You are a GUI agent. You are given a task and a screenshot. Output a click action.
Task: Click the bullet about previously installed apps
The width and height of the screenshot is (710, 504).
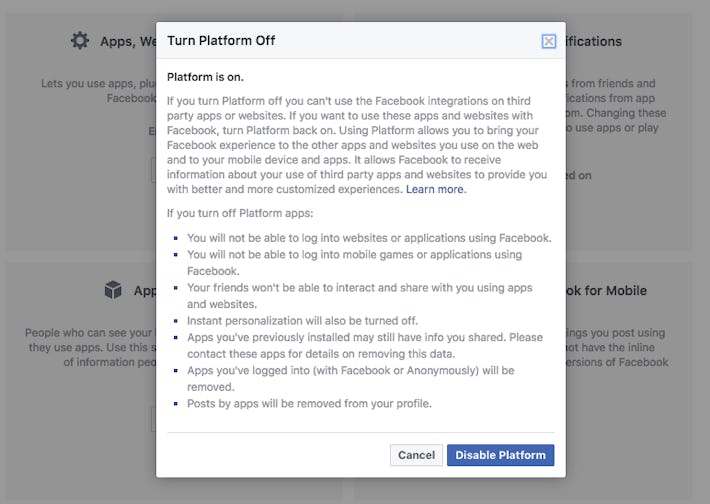point(364,337)
